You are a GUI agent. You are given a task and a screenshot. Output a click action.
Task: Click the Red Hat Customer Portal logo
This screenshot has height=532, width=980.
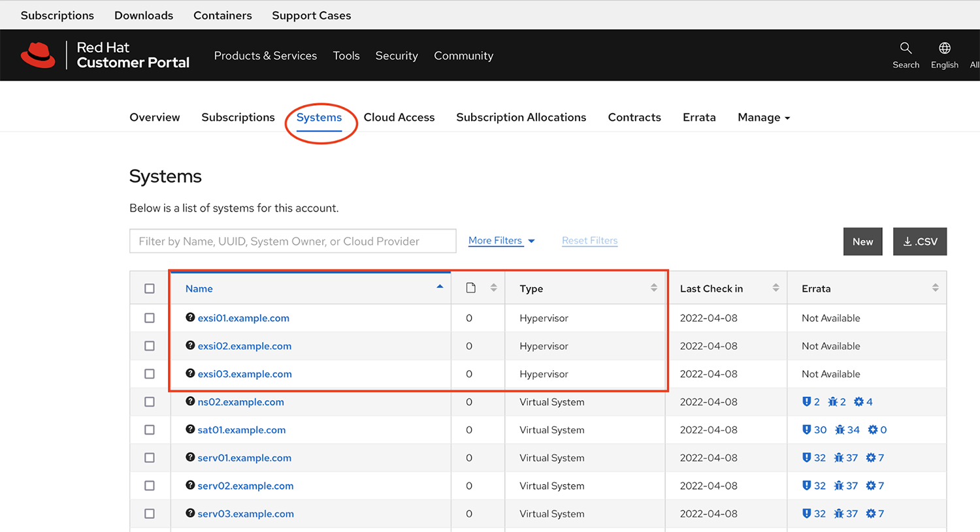click(x=105, y=55)
